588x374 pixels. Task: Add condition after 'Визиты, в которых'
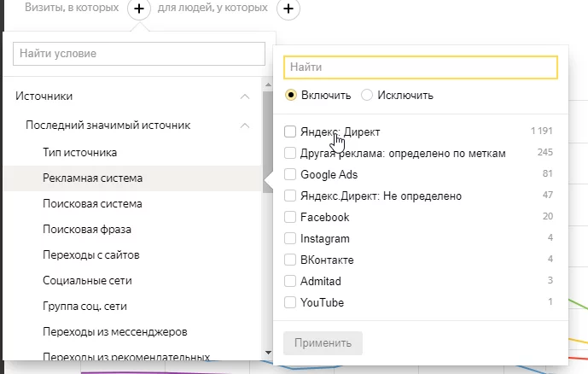tap(139, 9)
